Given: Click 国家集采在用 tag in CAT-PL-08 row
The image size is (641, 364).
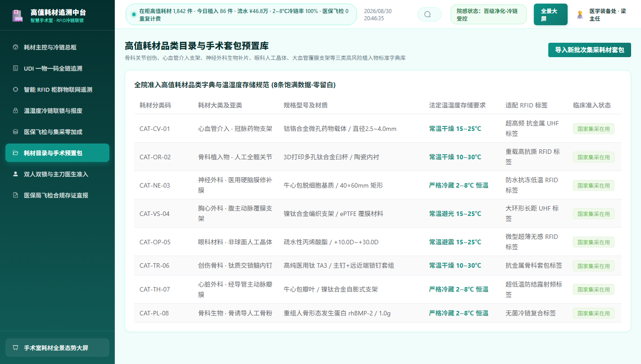Looking at the screenshot, I should tap(593, 313).
